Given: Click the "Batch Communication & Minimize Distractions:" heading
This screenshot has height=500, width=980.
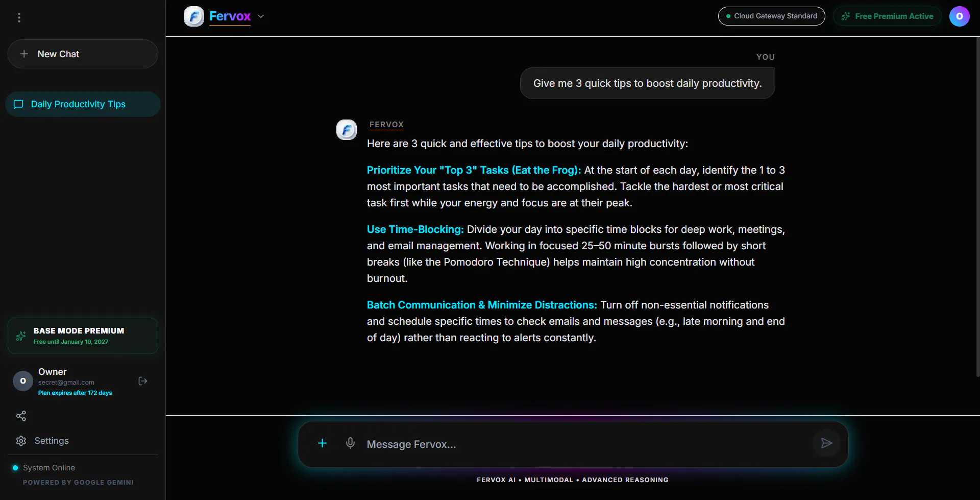Looking at the screenshot, I should (482, 305).
